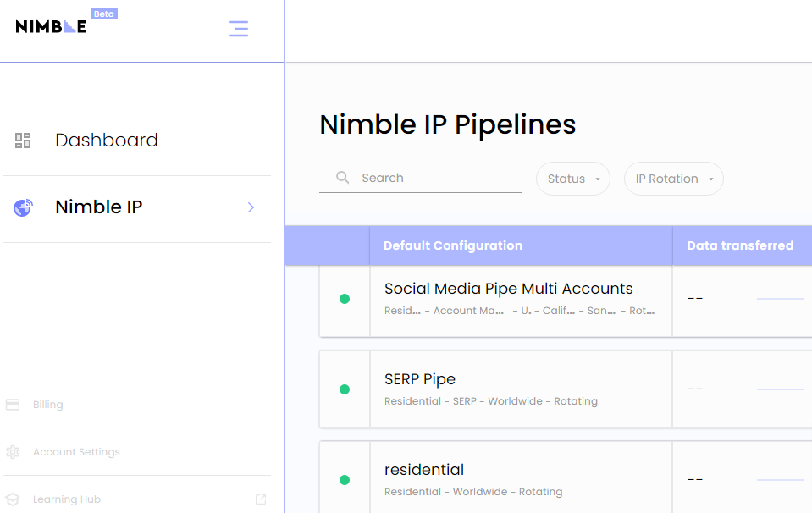
Task: Open the IP Rotation filter dropdown
Action: click(674, 179)
